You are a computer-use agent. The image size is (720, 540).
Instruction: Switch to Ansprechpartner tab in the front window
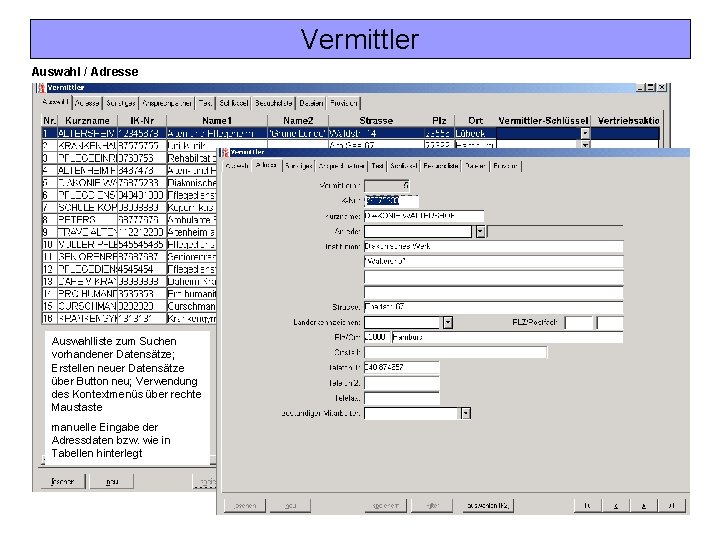(342, 166)
